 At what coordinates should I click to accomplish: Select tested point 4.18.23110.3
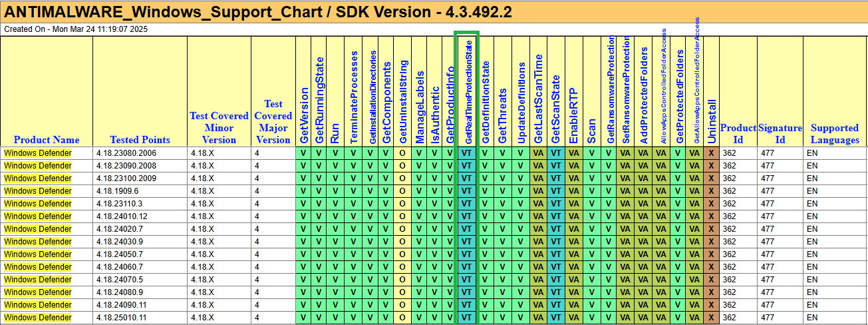(119, 204)
